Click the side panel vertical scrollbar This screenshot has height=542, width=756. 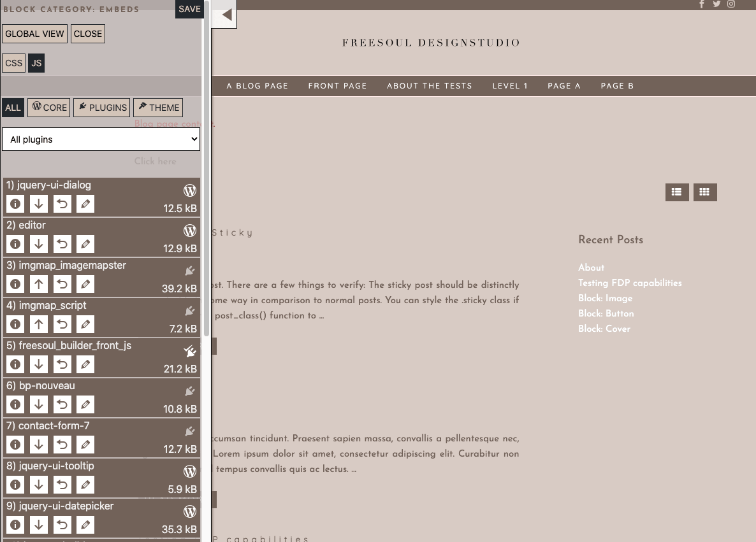pos(207,169)
